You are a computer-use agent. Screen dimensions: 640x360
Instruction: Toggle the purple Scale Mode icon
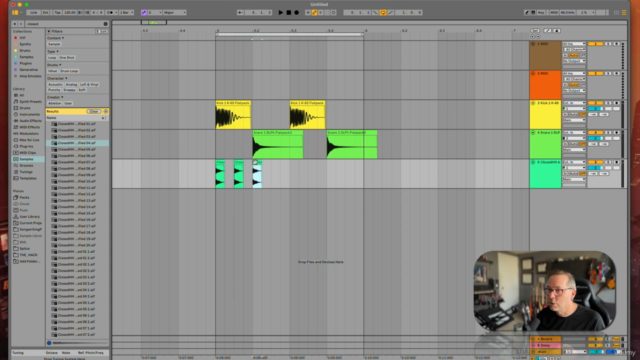(x=144, y=13)
